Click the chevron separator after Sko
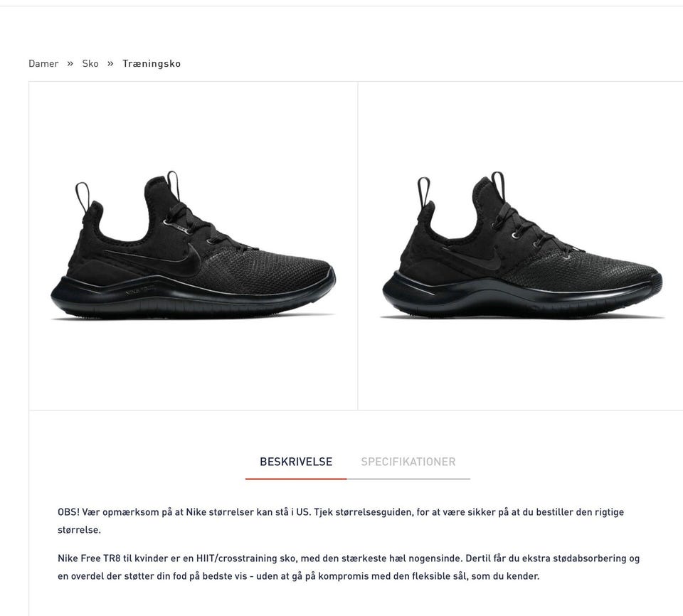Viewport: 683px width, 616px height. tap(110, 63)
